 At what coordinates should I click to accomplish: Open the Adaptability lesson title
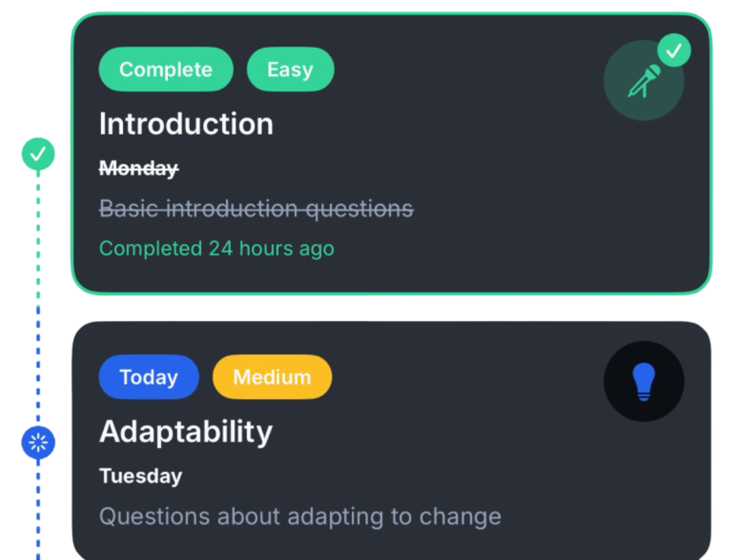[186, 432]
